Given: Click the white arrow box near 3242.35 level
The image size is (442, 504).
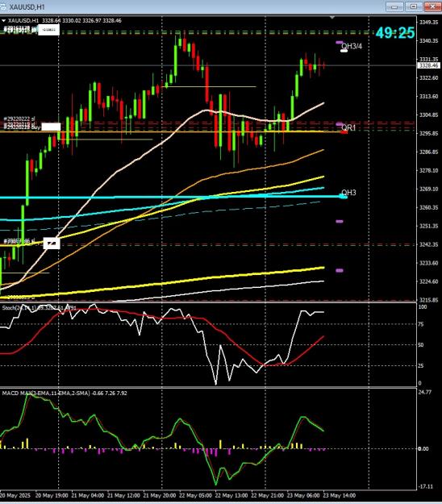Looking at the screenshot, I should 52,244.
